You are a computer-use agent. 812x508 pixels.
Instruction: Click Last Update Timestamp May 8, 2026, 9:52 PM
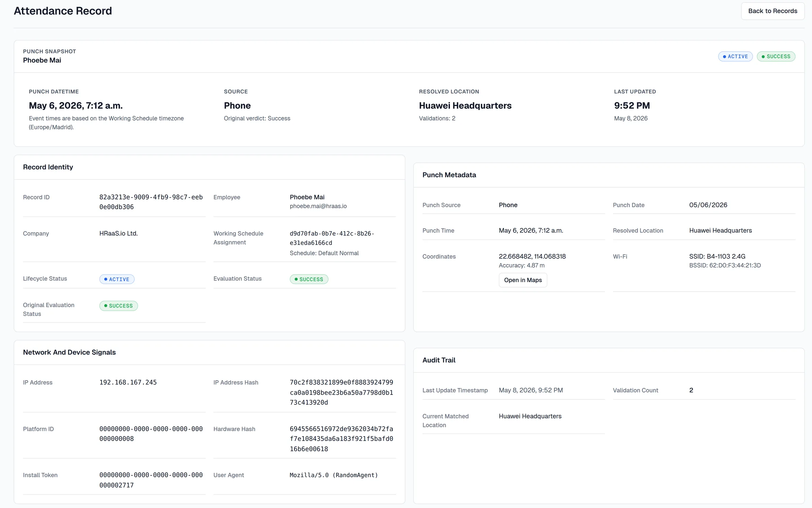point(531,390)
